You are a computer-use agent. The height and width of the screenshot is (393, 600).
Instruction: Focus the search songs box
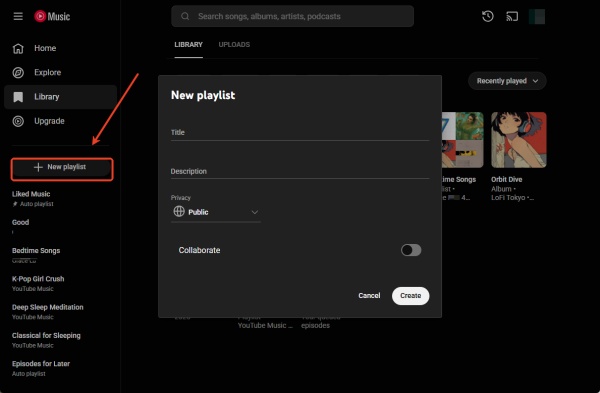[x=292, y=16]
